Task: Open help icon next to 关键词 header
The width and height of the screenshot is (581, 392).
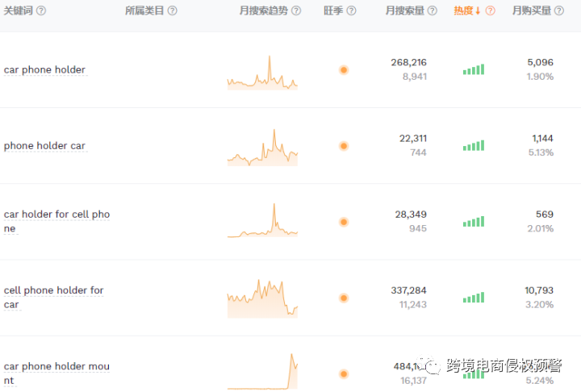Action: click(x=41, y=10)
